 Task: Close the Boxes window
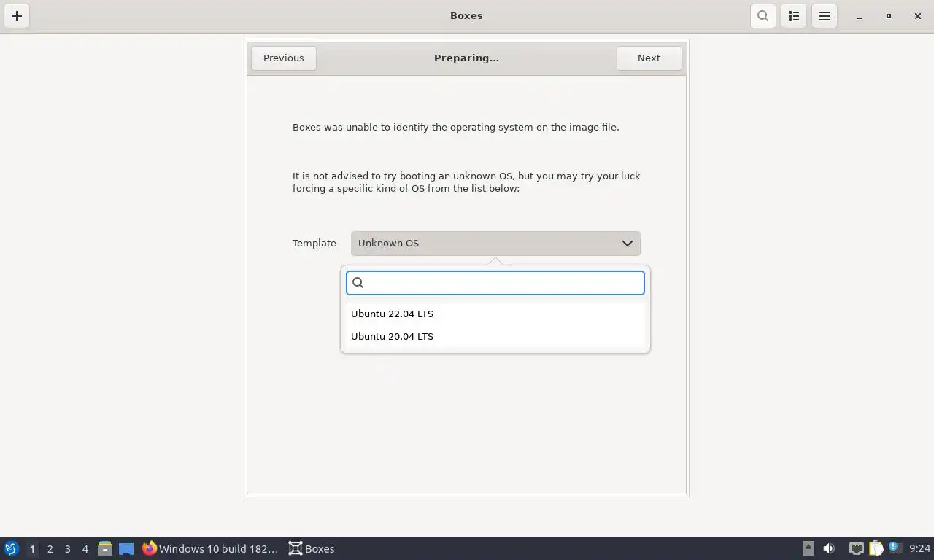[x=918, y=16]
